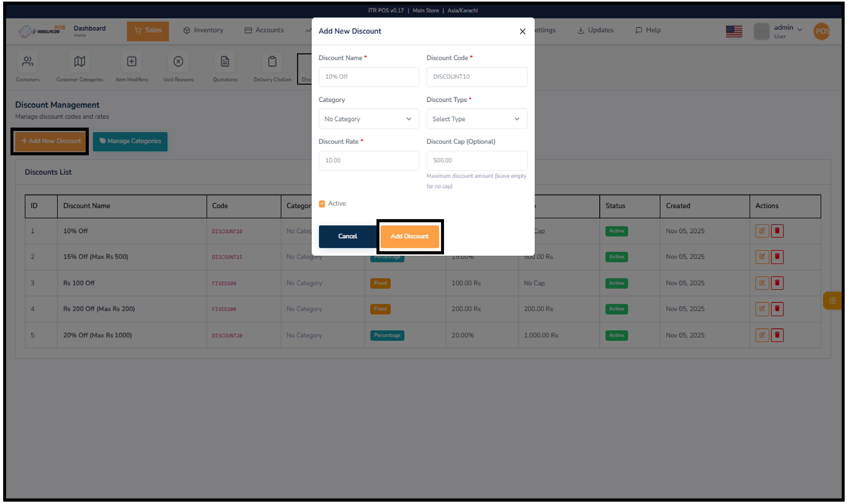Edit the 10% Off discount
Image resolution: width=849 pixels, height=504 pixels.
coord(762,231)
